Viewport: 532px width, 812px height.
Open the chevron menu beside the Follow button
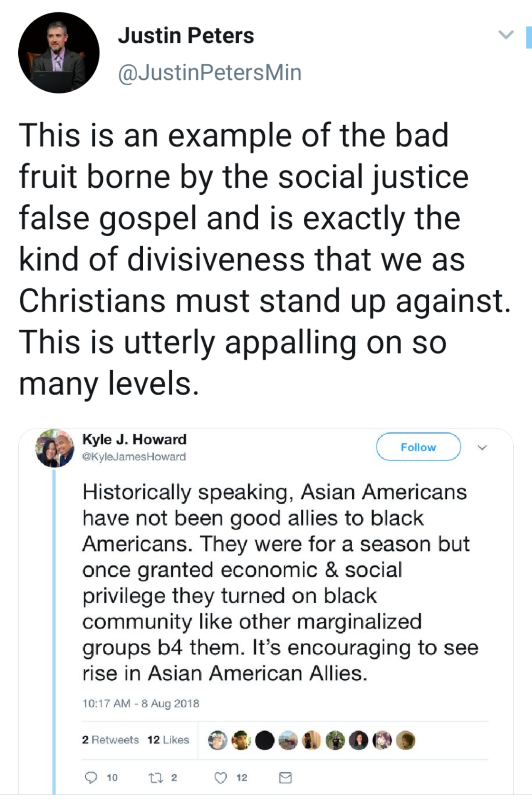click(x=482, y=448)
